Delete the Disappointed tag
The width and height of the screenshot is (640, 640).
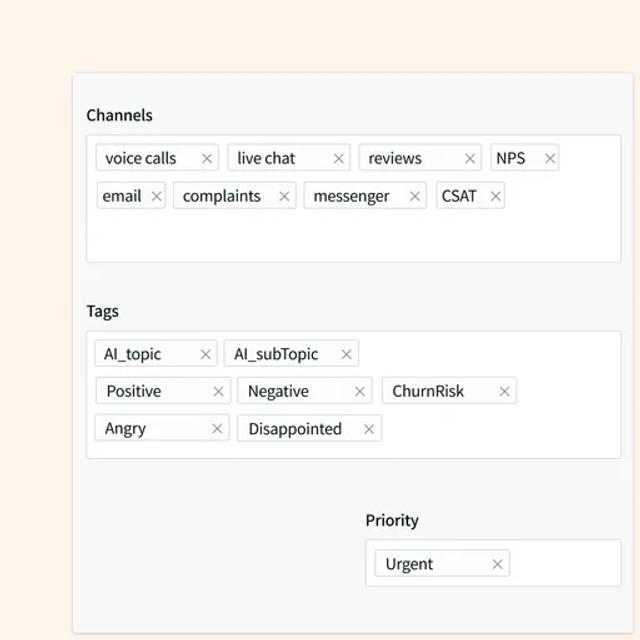(x=369, y=429)
